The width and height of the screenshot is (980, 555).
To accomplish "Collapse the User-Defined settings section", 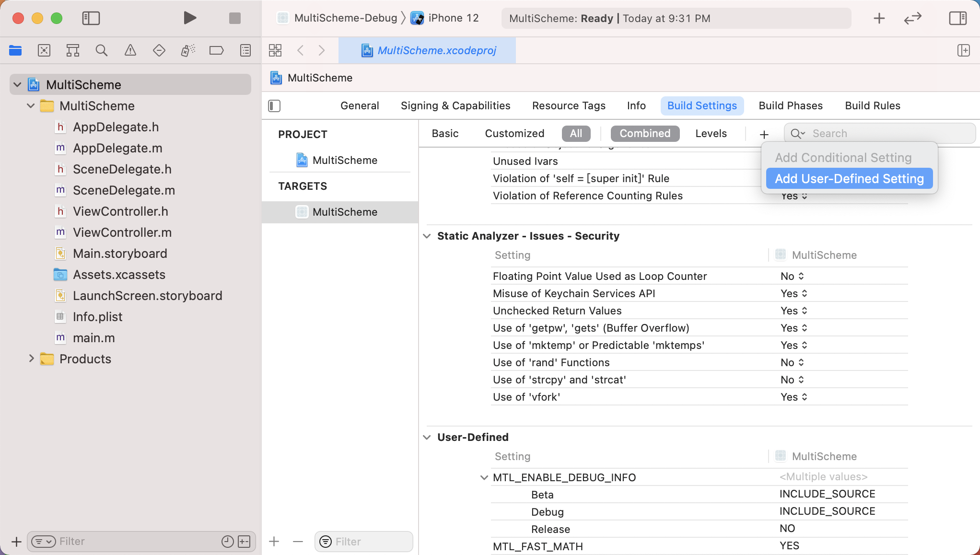I will point(427,437).
